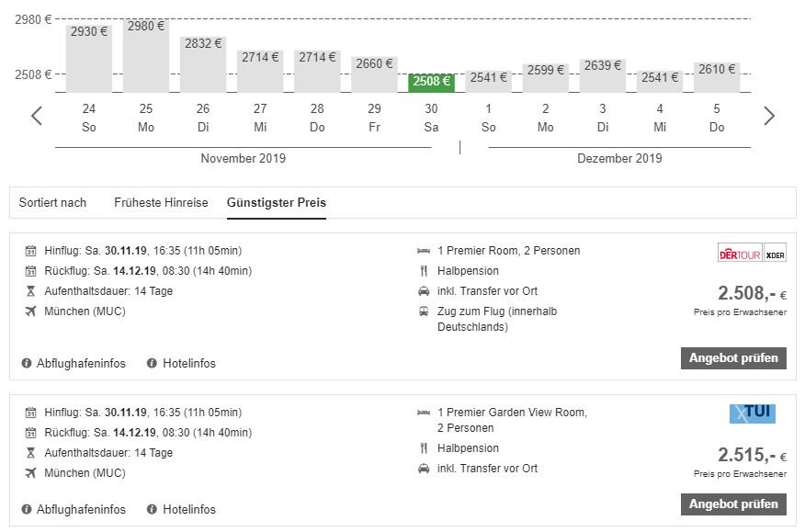
Task: Click info icon beside second Hotelinfos
Action: pos(152,509)
